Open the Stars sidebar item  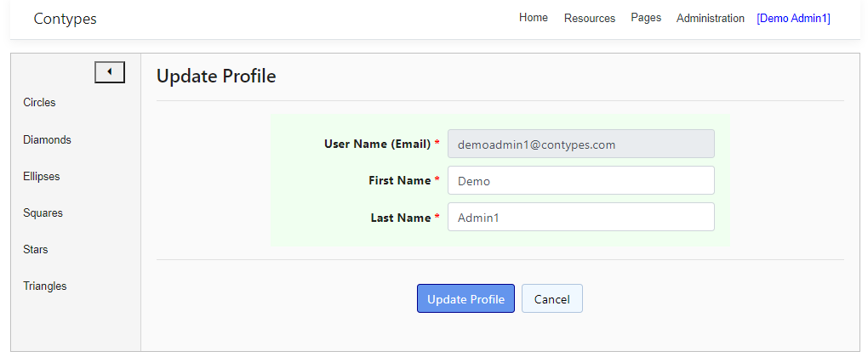coord(36,249)
